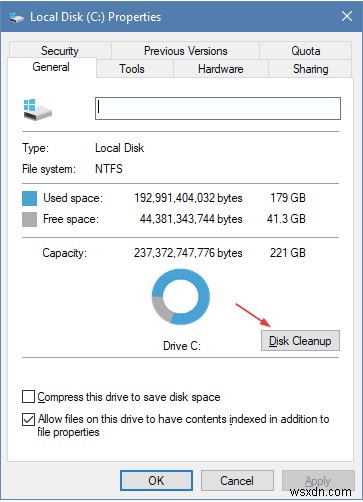Click the File system: label
This screenshot has width=363, height=502.
point(49,169)
